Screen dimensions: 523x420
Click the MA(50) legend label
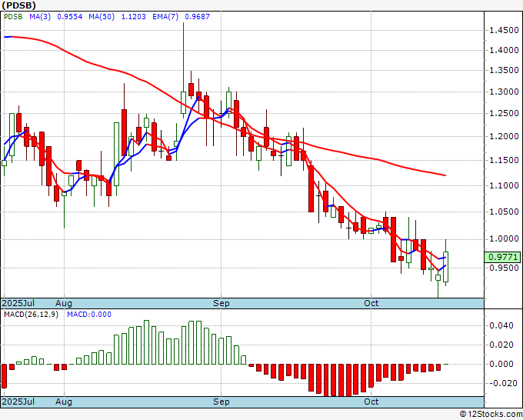[102, 16]
